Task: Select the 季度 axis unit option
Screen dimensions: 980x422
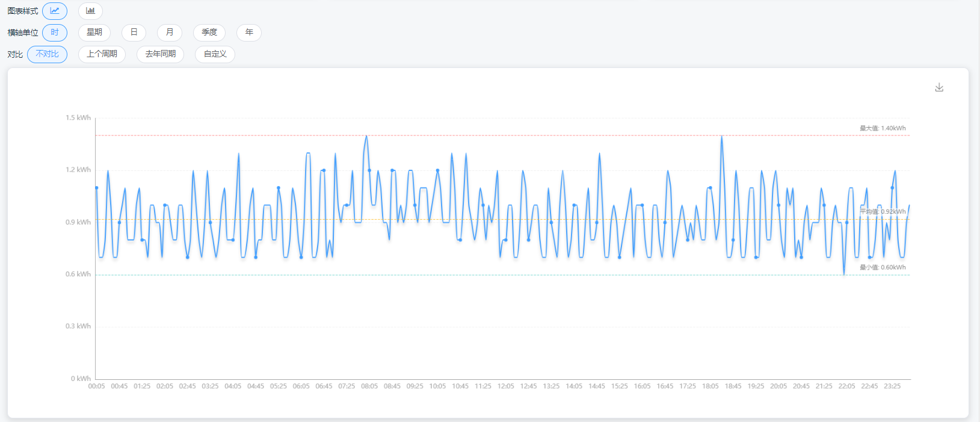Action: point(209,33)
